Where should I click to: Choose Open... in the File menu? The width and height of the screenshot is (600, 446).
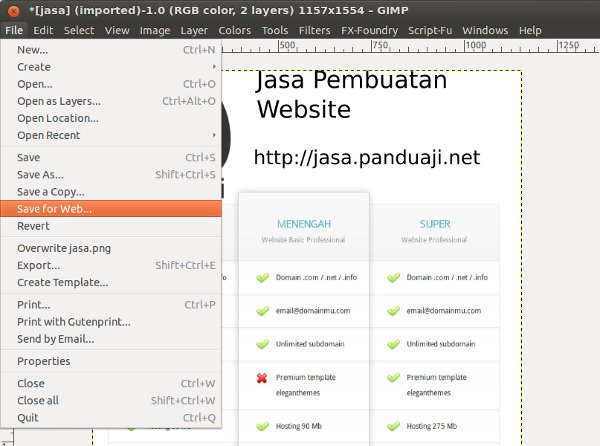(111, 84)
